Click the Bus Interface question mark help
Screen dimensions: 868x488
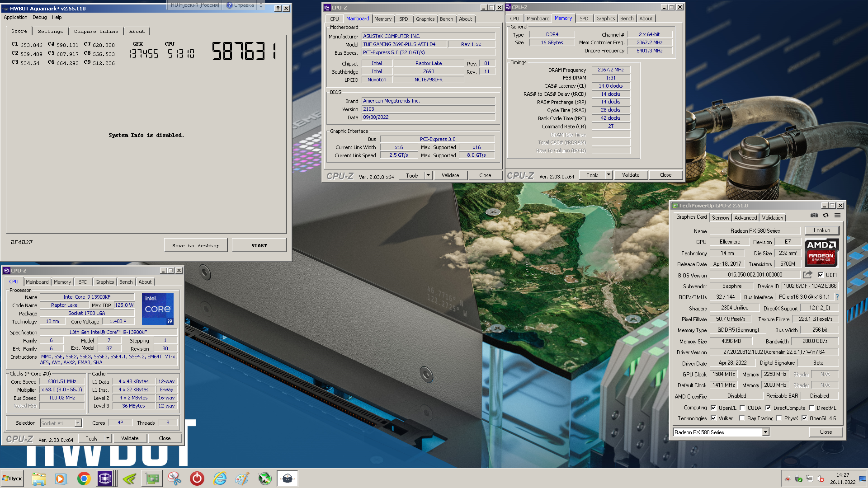[x=837, y=297]
